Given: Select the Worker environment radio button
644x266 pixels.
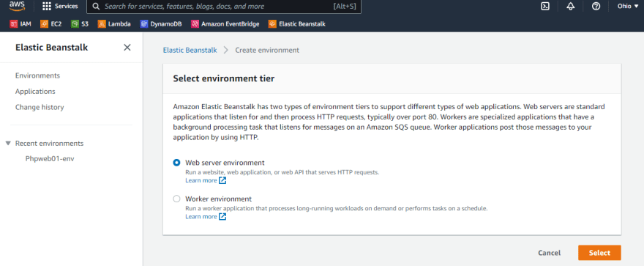Looking at the screenshot, I should coord(176,199).
